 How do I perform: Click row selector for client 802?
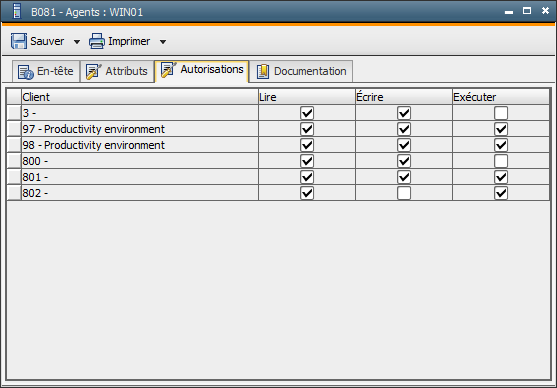(14, 193)
